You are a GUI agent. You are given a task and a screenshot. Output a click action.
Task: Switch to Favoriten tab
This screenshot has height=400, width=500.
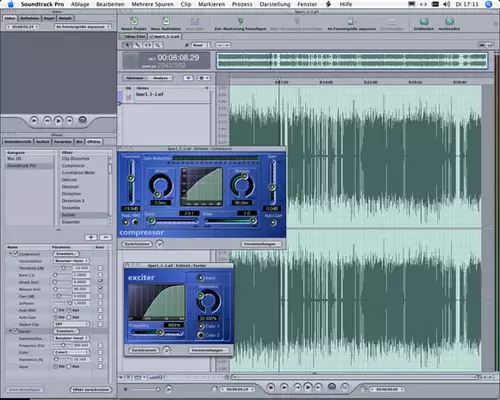62,142
